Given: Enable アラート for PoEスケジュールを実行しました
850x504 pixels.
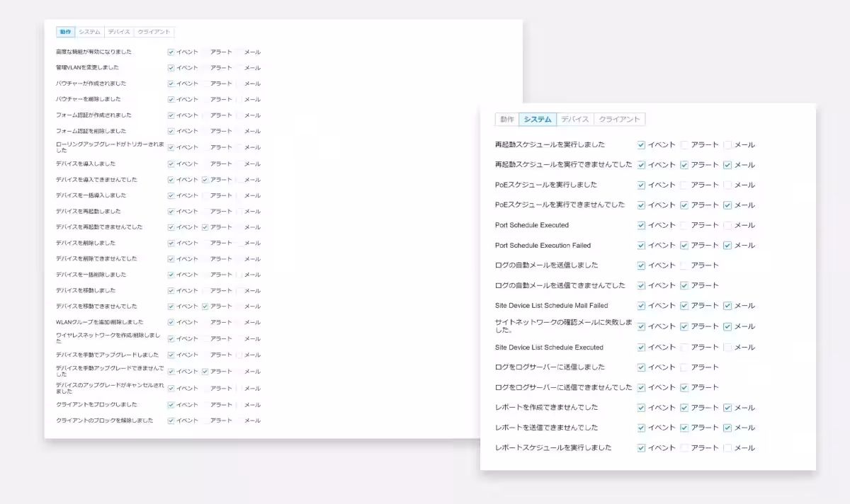Looking at the screenshot, I should [684, 185].
